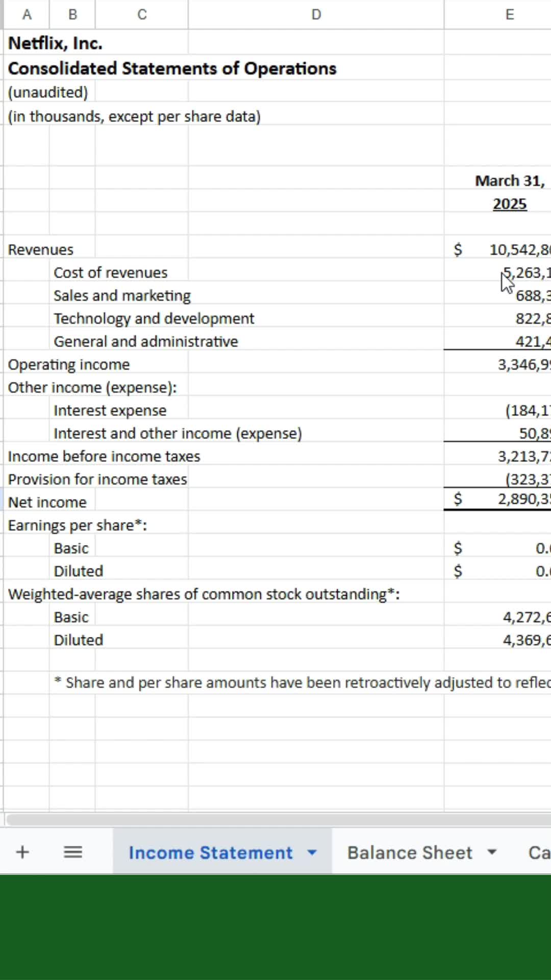Select 'Income before income taxes' label
551x980 pixels.
click(x=104, y=456)
